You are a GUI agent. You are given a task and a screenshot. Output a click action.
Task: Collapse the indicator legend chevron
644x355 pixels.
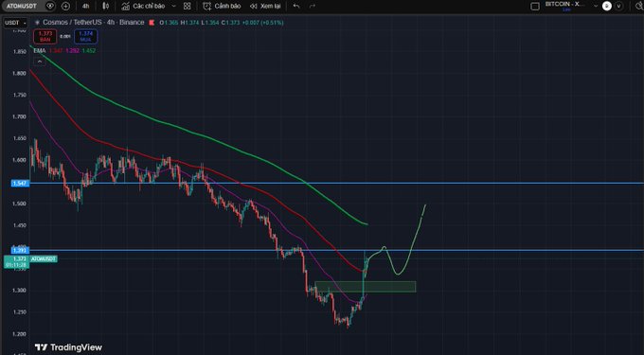coord(40,62)
